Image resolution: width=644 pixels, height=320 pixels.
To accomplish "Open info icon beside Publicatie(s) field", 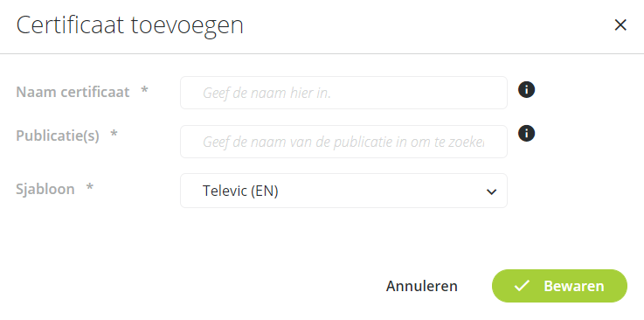I will click(526, 134).
